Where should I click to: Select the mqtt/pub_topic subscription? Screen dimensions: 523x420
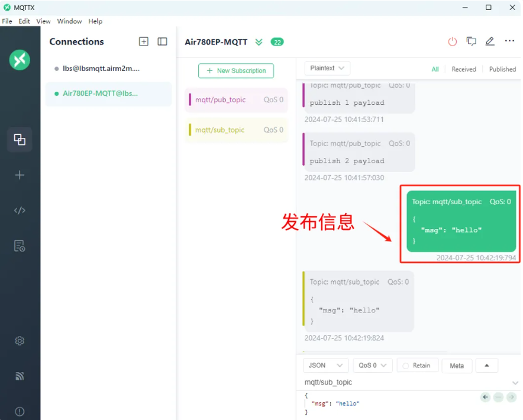coord(236,100)
